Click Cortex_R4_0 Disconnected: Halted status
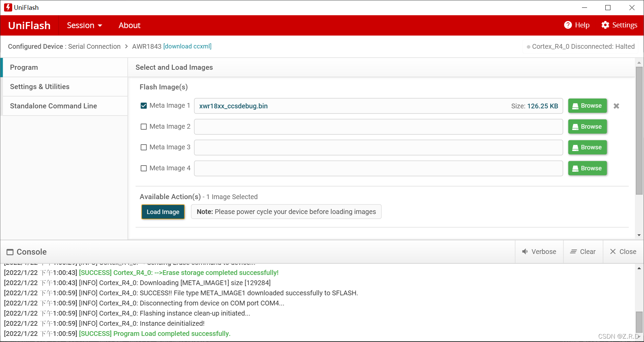The width and height of the screenshot is (644, 342). (x=581, y=46)
